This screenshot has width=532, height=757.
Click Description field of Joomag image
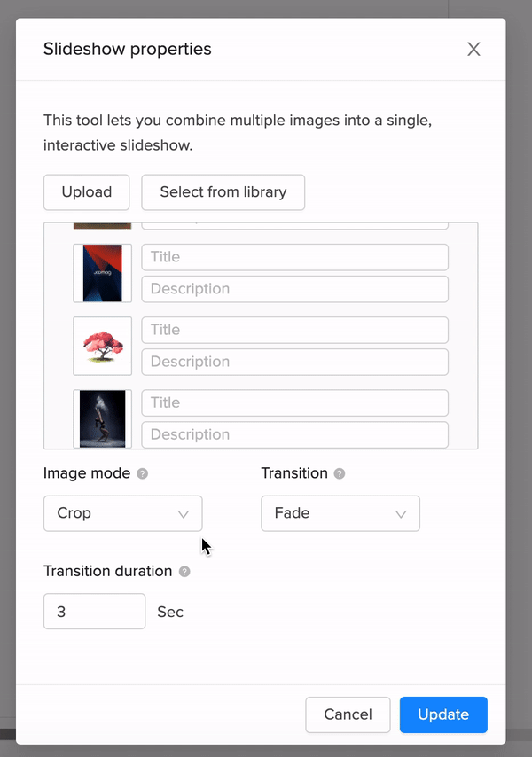(x=294, y=289)
